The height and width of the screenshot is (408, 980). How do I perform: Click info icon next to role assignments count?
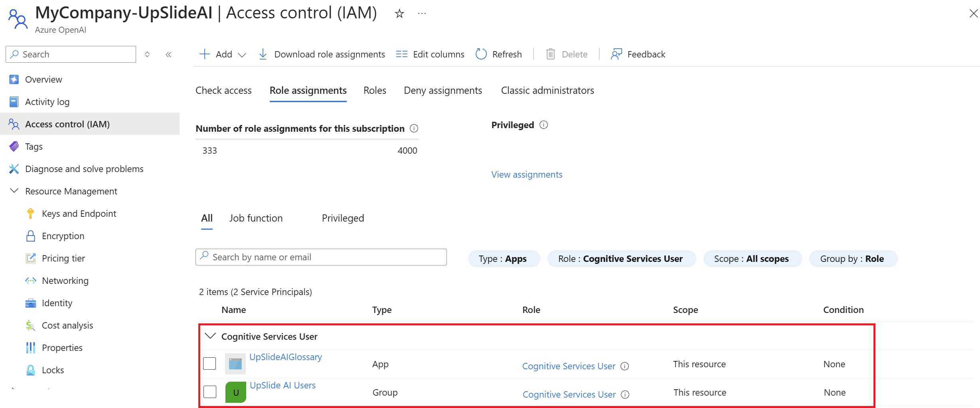coord(414,129)
